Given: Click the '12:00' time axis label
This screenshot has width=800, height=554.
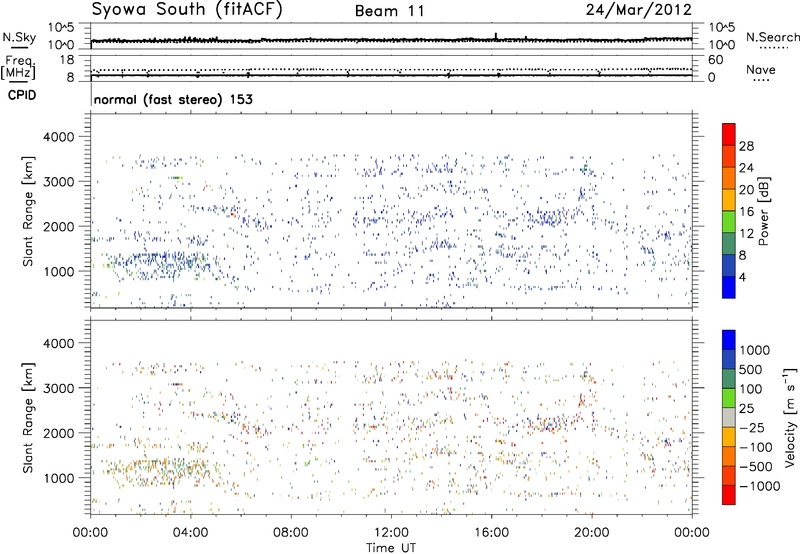Looking at the screenshot, I should pos(391,533).
